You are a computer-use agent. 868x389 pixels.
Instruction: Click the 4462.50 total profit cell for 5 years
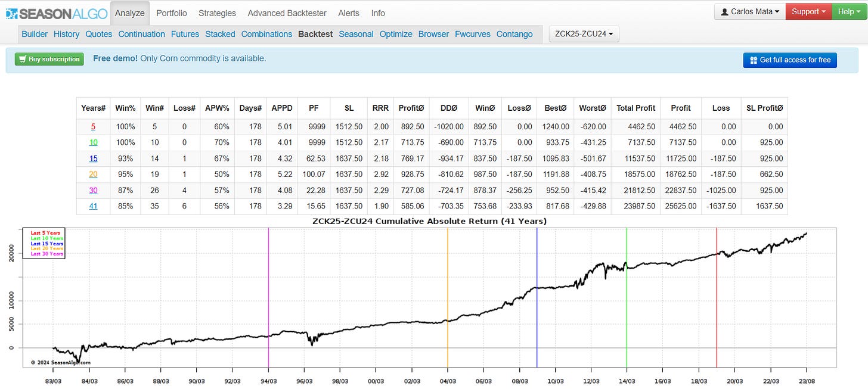pos(636,127)
